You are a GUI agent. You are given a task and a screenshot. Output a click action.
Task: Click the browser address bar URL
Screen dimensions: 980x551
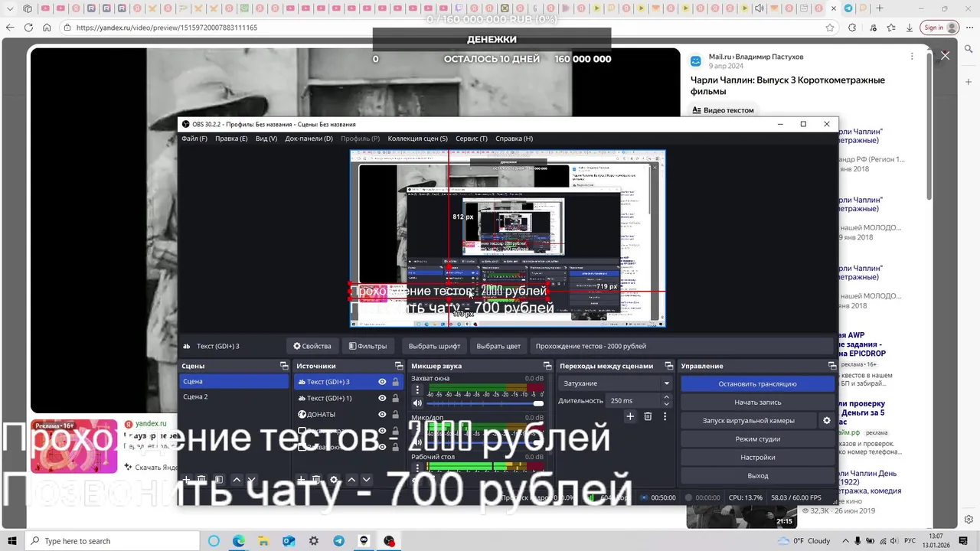click(167, 28)
